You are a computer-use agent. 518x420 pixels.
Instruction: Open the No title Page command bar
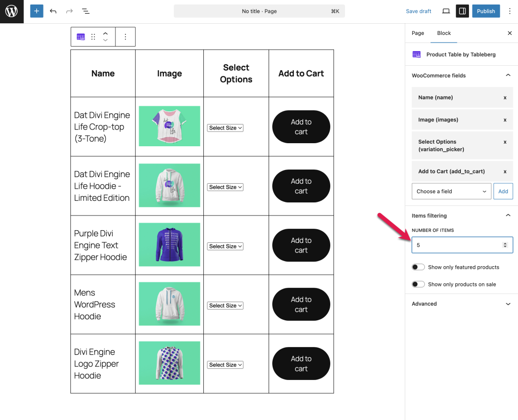[x=260, y=11]
